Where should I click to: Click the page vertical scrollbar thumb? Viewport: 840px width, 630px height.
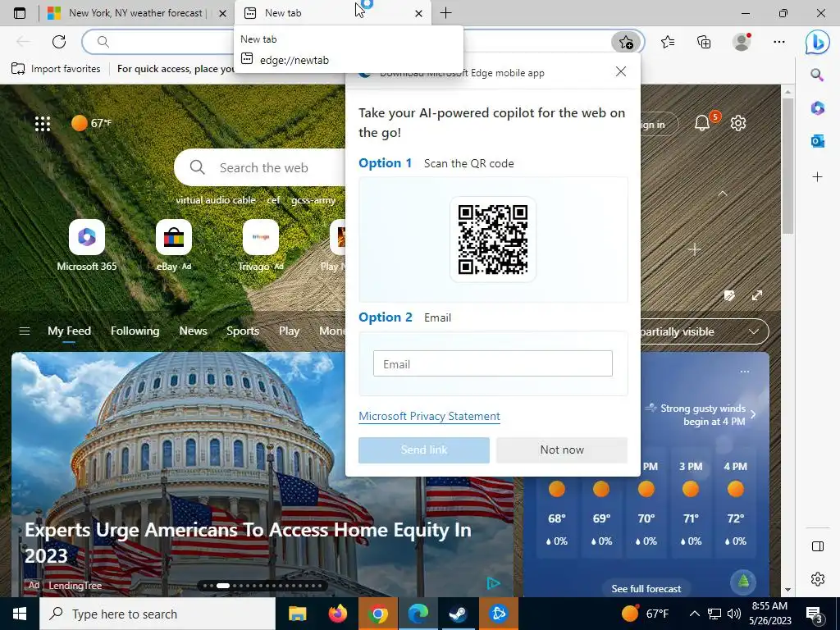pyautogui.click(x=787, y=165)
